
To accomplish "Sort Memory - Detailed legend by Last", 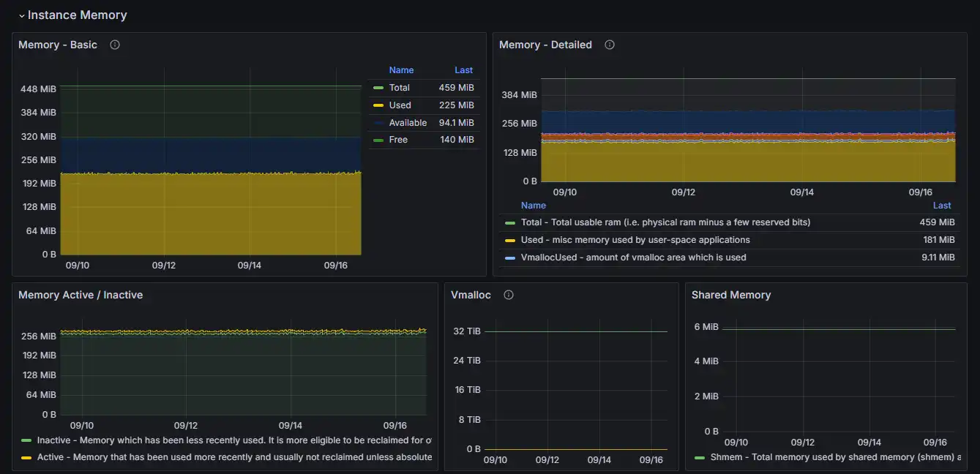I will (x=942, y=206).
